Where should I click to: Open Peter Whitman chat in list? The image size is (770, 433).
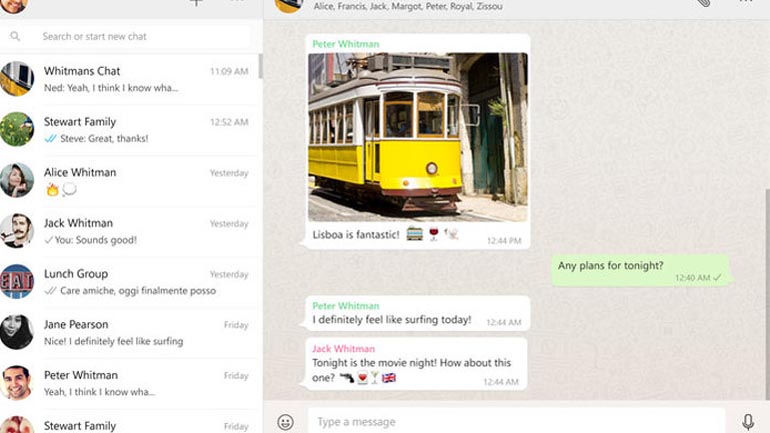coord(140,383)
